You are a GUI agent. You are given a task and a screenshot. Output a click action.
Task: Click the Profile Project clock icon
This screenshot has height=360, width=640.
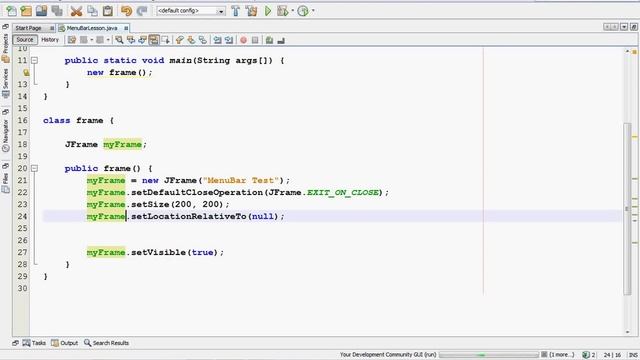tap(303, 11)
